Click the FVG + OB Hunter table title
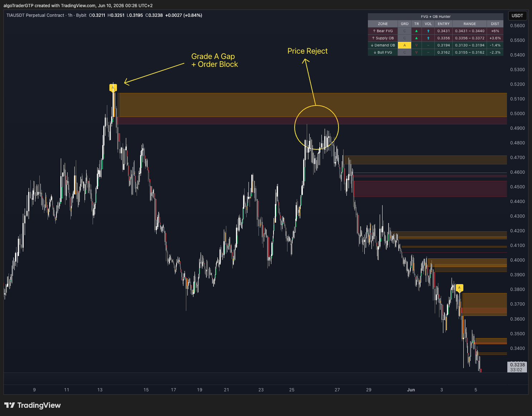The image size is (532, 416). (435, 17)
